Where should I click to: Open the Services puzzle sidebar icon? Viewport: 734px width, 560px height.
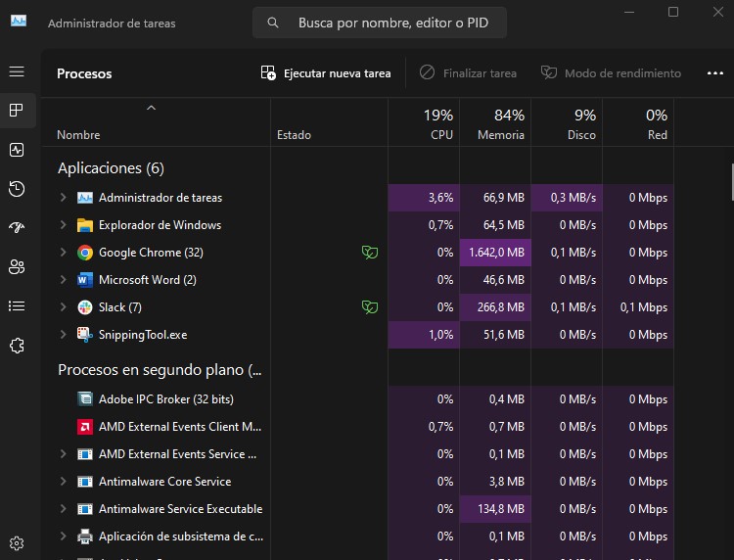17,346
